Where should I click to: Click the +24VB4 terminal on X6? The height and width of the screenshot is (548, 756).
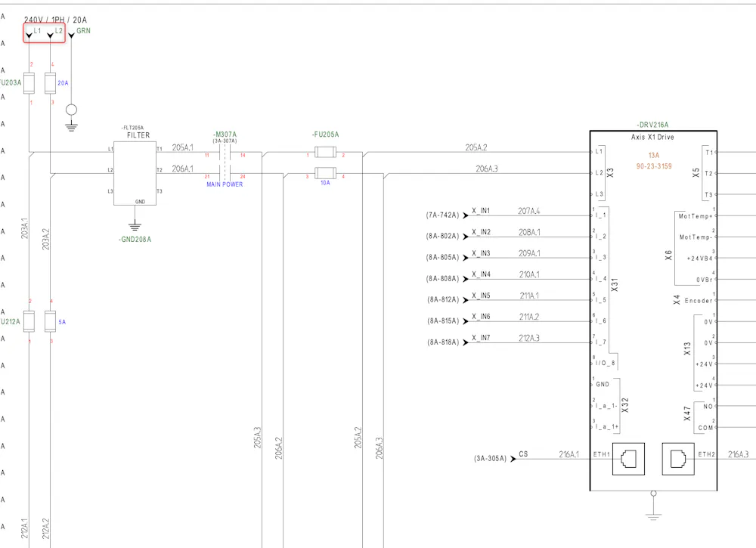tap(699, 259)
